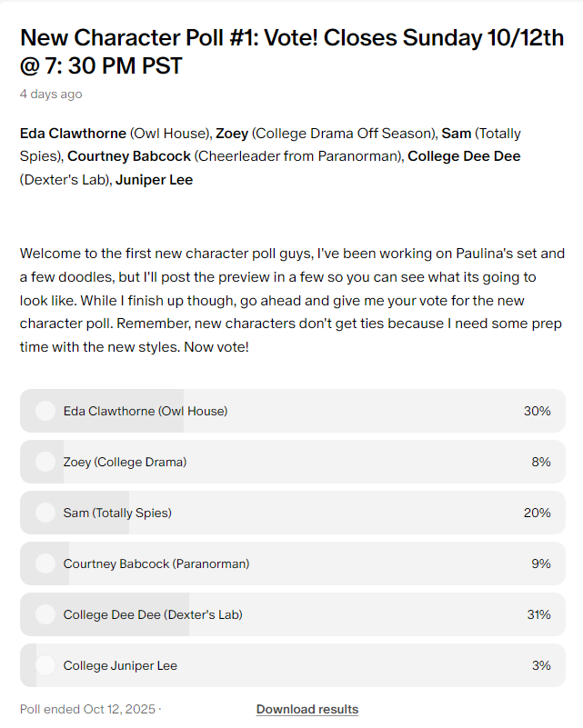
Task: Select the Eda Clawthorne (Owl House) radio button
Action: click(x=45, y=411)
